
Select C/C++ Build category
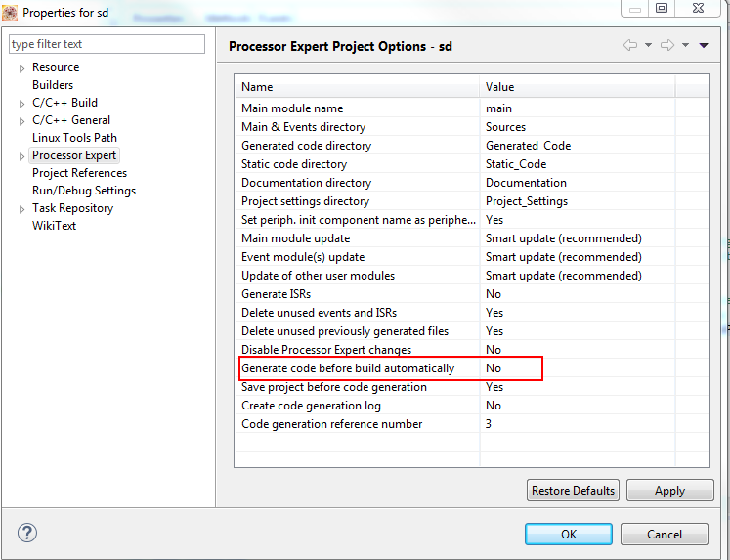click(64, 103)
